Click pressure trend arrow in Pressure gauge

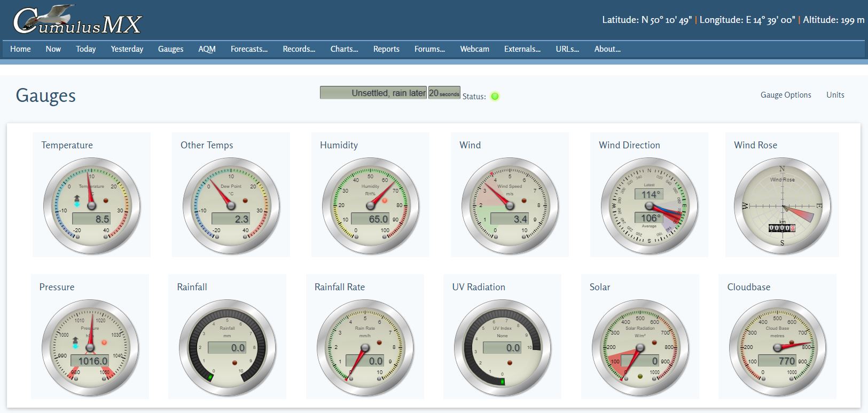click(76, 343)
